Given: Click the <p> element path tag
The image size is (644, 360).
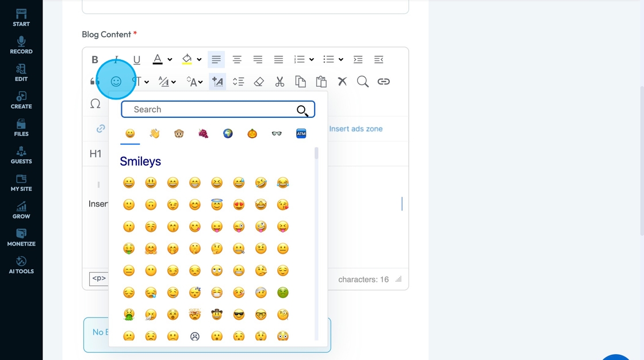Looking at the screenshot, I should pyautogui.click(x=99, y=279).
